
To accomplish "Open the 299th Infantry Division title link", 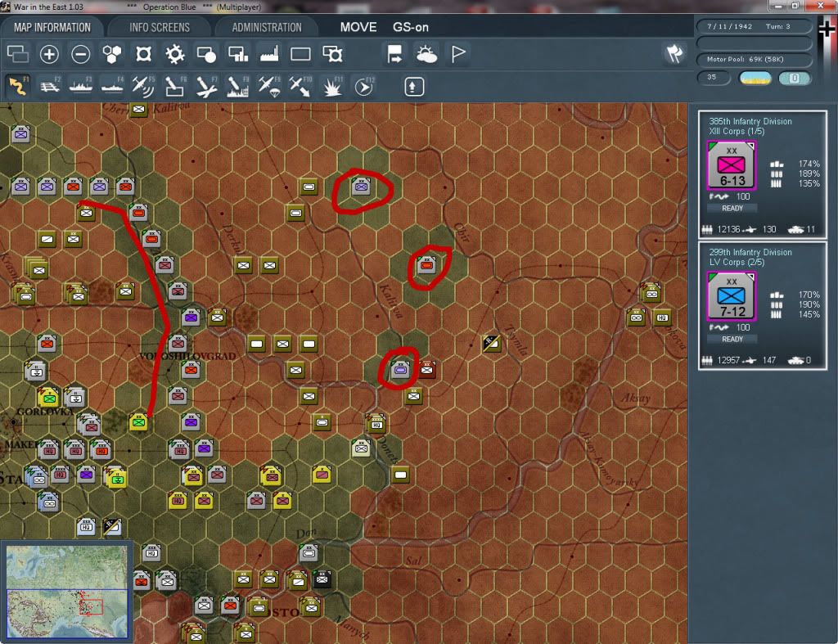I will pos(750,252).
